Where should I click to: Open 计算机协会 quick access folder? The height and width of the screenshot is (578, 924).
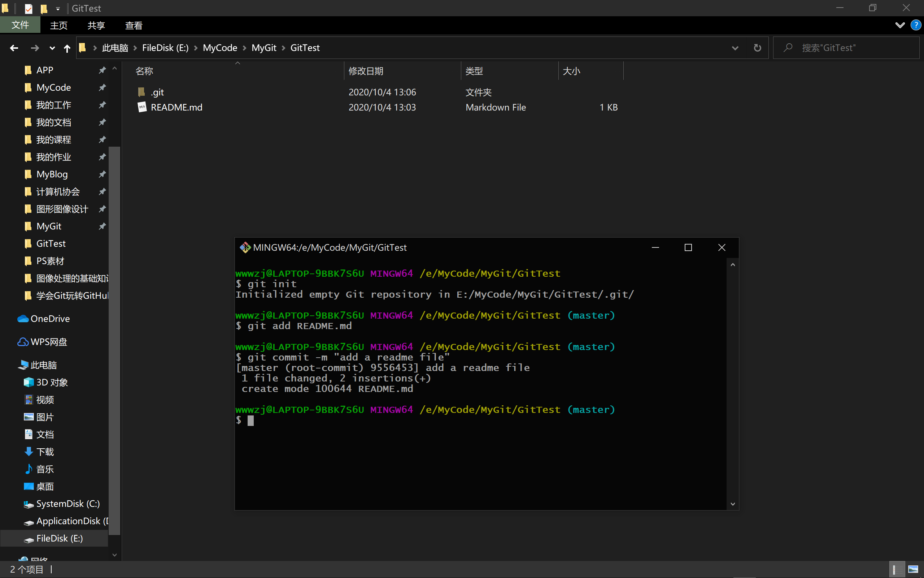(x=58, y=191)
